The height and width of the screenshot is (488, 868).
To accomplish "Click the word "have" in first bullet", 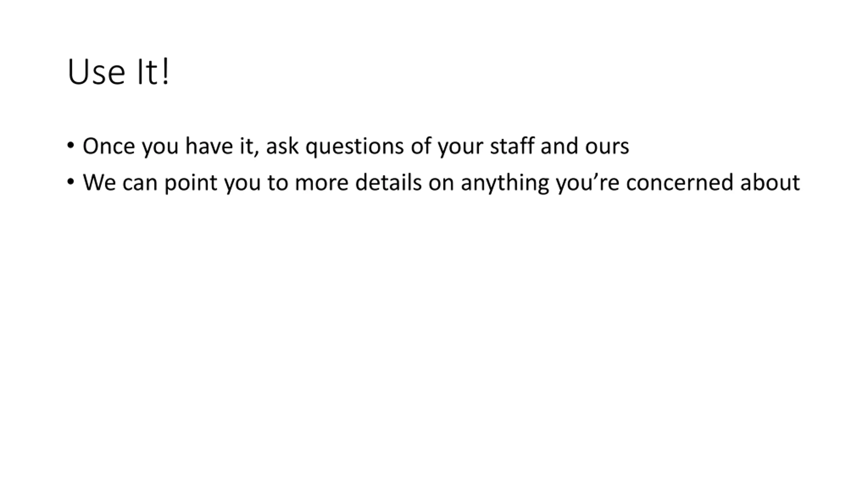I will pyautogui.click(x=209, y=146).
